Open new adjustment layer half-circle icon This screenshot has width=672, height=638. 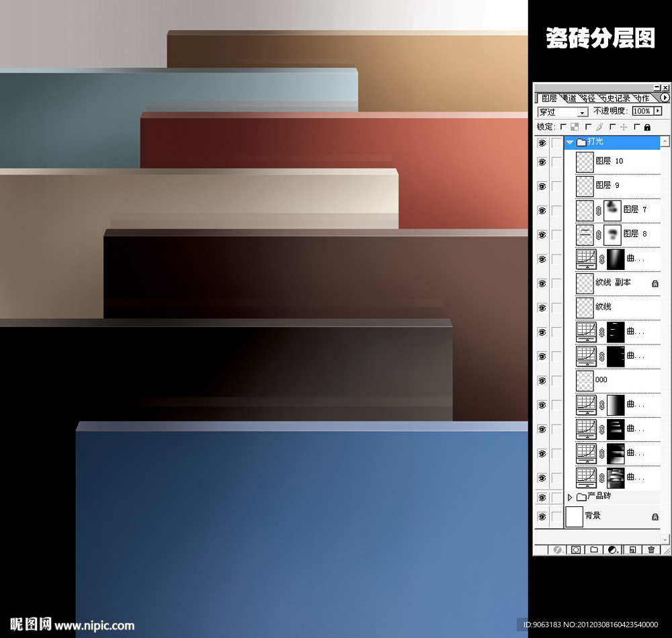tap(612, 549)
